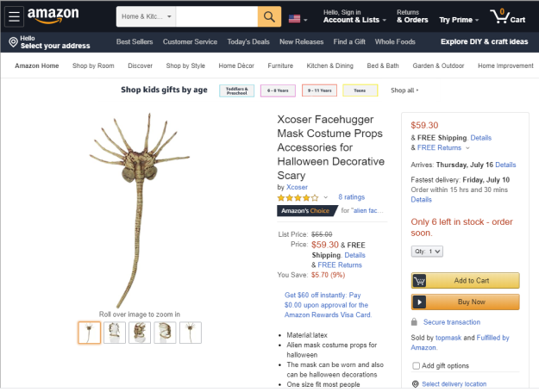This screenshot has height=392, width=539.
Task: Check the Add gift options box
Action: (416, 365)
